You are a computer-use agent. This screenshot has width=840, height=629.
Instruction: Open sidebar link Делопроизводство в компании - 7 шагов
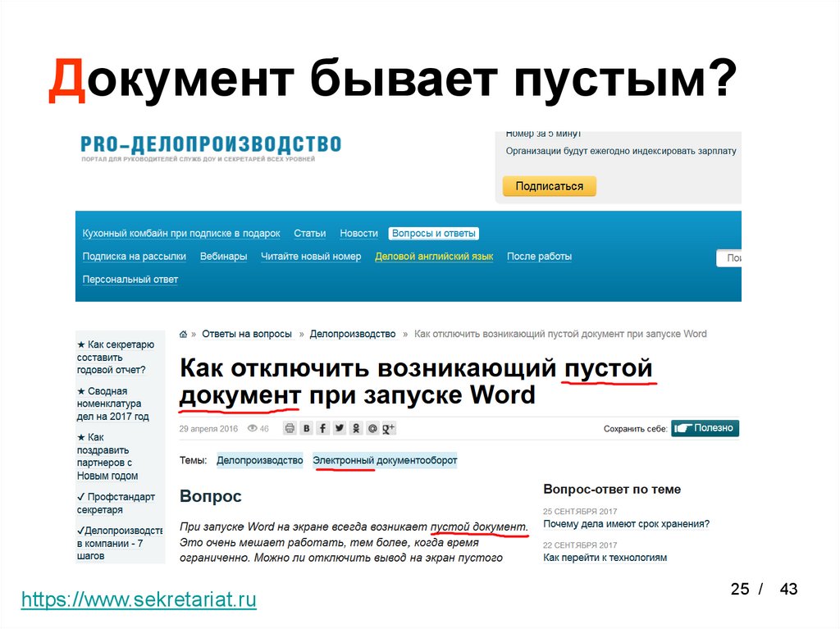(120, 543)
